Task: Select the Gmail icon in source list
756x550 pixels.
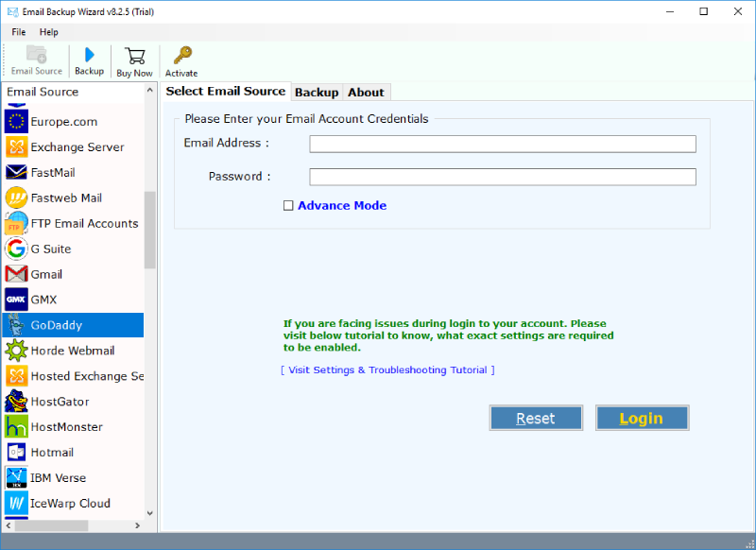Action: pos(16,274)
